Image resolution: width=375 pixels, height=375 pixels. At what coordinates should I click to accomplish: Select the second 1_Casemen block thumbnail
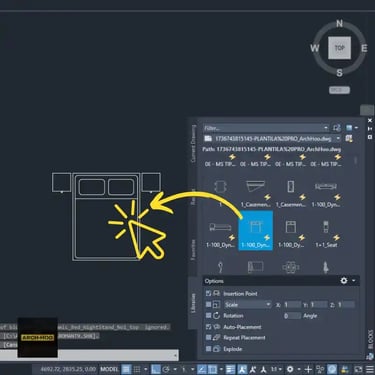click(x=291, y=194)
